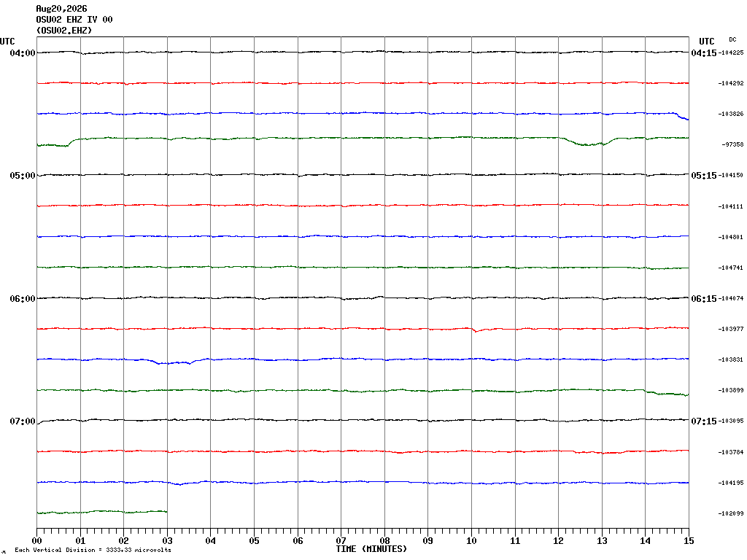This screenshot has width=747, height=560.
Task: Click the 15 minute axis label
Action: 689,541
